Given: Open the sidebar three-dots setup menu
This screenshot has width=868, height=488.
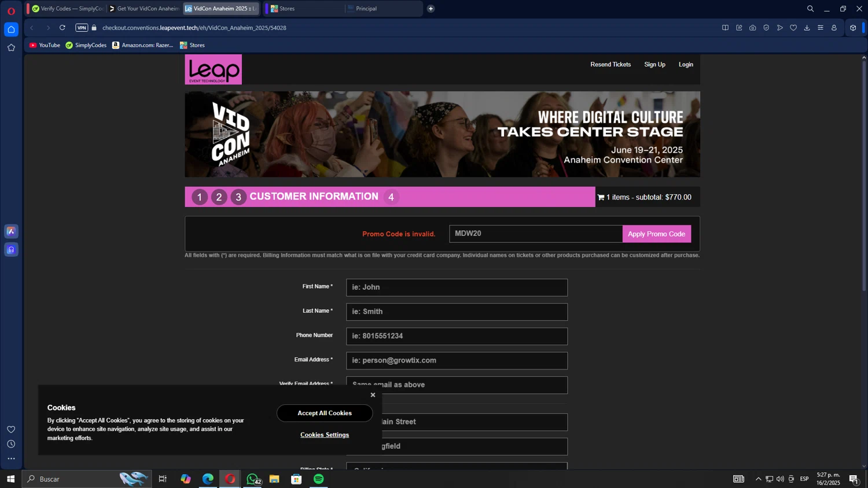Looking at the screenshot, I should (11, 459).
